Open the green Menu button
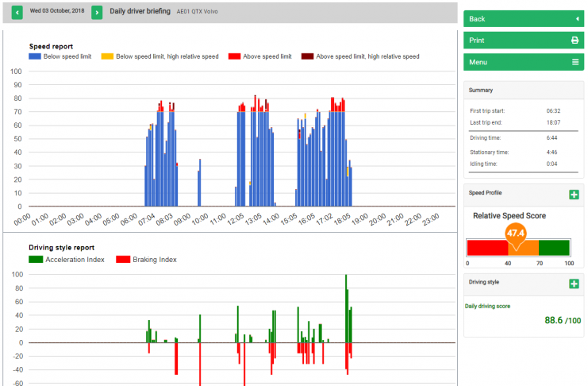The image size is (588, 386). (523, 61)
